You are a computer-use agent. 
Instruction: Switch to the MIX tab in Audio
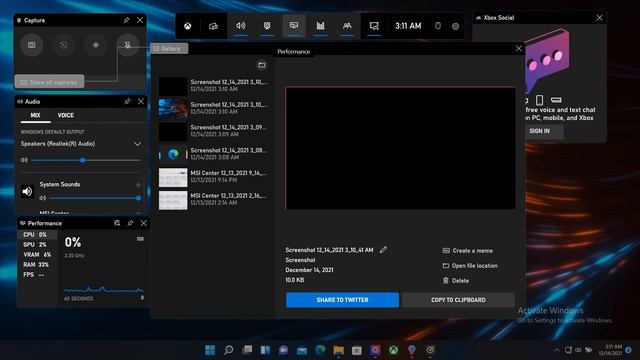[x=36, y=116]
